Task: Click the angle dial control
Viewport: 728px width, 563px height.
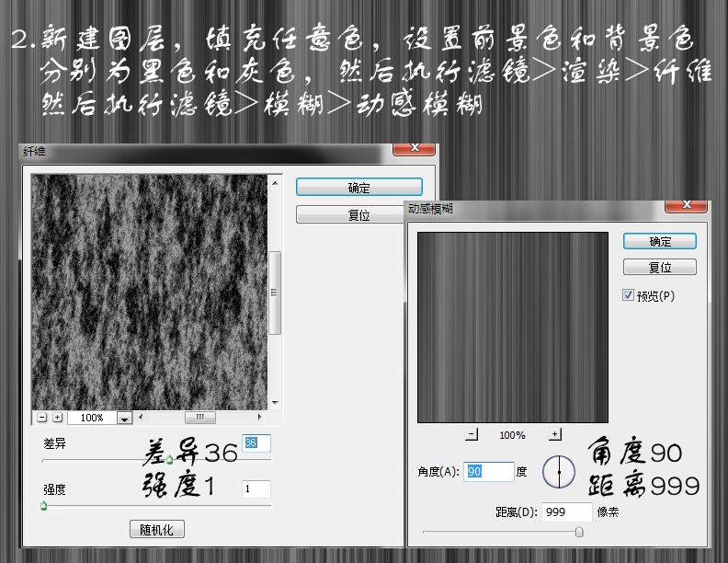Action: click(559, 472)
